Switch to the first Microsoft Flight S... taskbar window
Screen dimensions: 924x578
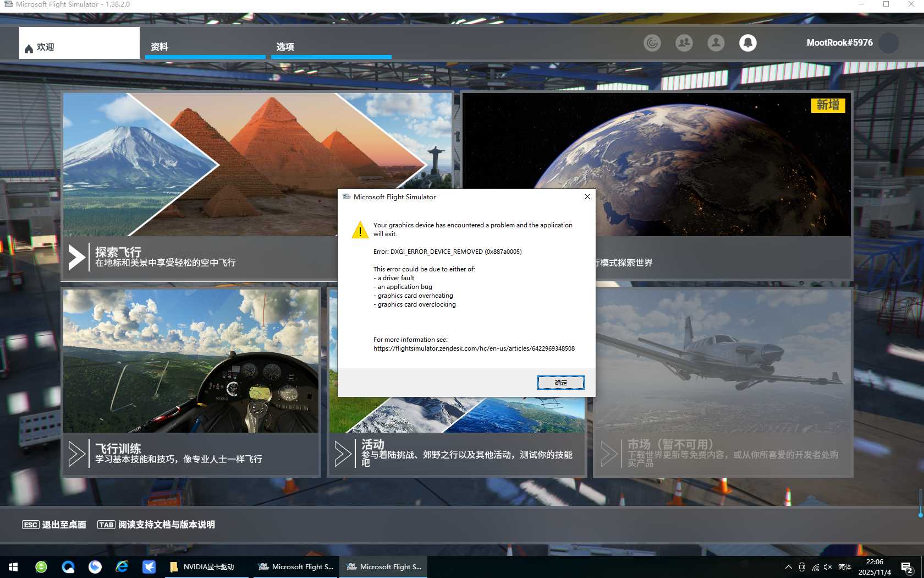coord(295,566)
